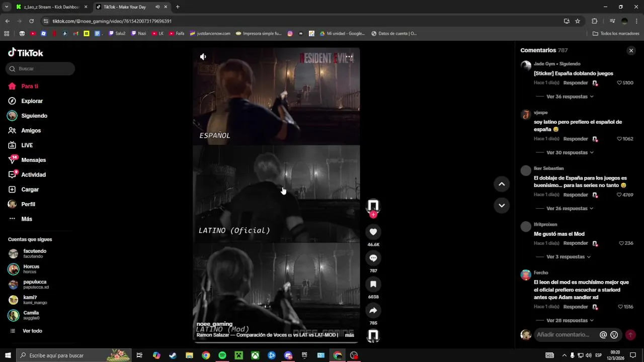Image resolution: width=644 pixels, height=362 pixels.
Task: Post the comment with the red arrow button
Action: pyautogui.click(x=630, y=335)
